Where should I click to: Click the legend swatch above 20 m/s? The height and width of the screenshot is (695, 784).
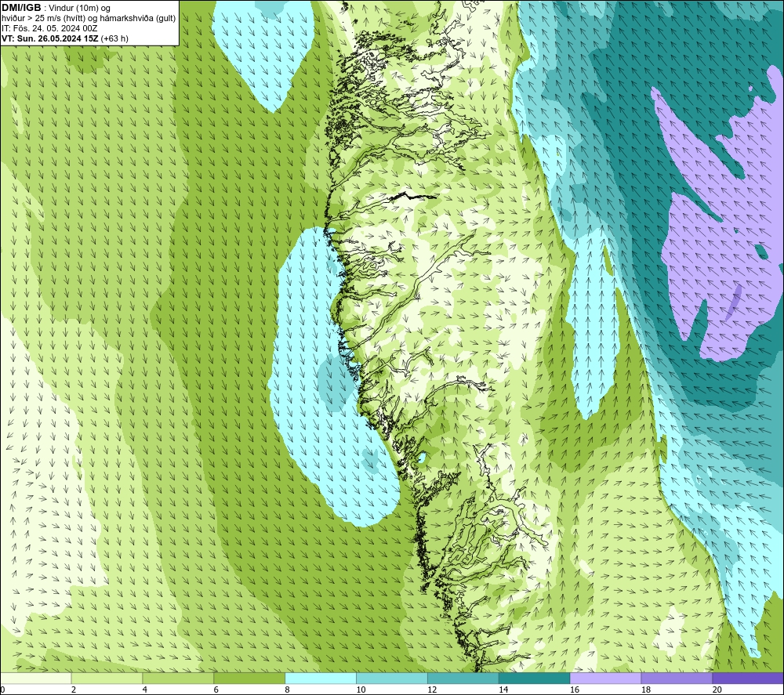(748, 678)
